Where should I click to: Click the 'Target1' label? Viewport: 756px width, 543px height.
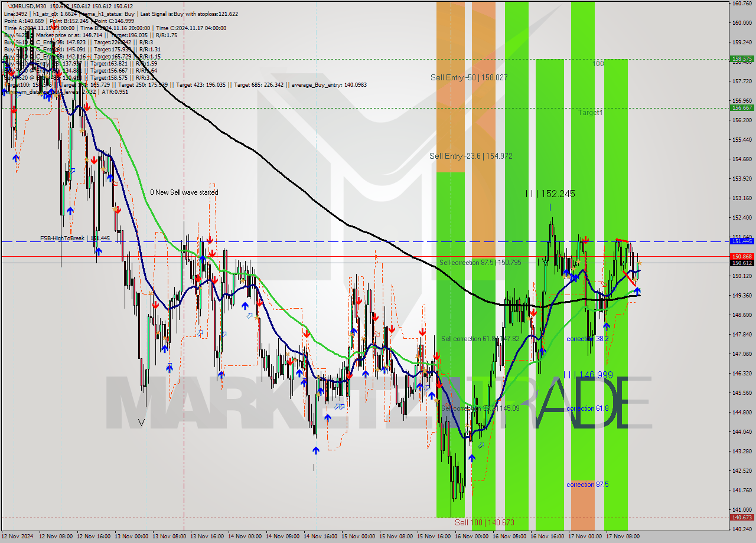point(590,112)
